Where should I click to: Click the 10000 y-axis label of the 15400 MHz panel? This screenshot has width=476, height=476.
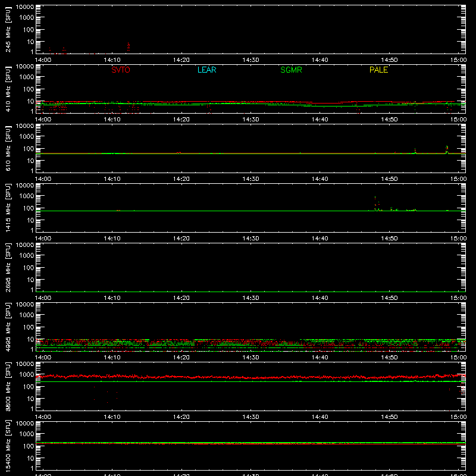(25, 424)
